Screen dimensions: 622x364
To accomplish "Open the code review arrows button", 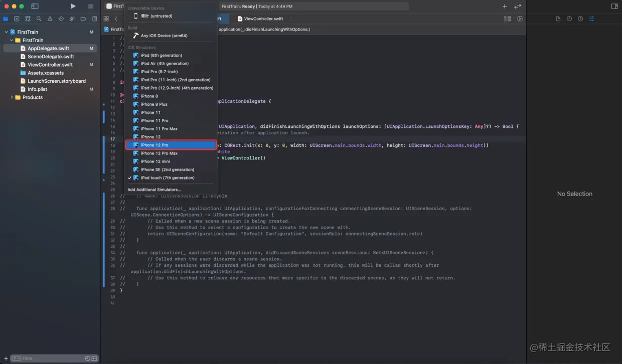I will 518,6.
